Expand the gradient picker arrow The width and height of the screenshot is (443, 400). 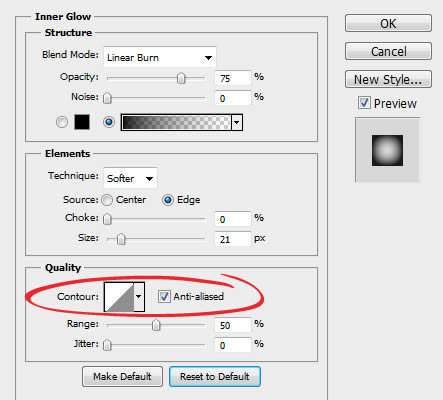[x=236, y=122]
